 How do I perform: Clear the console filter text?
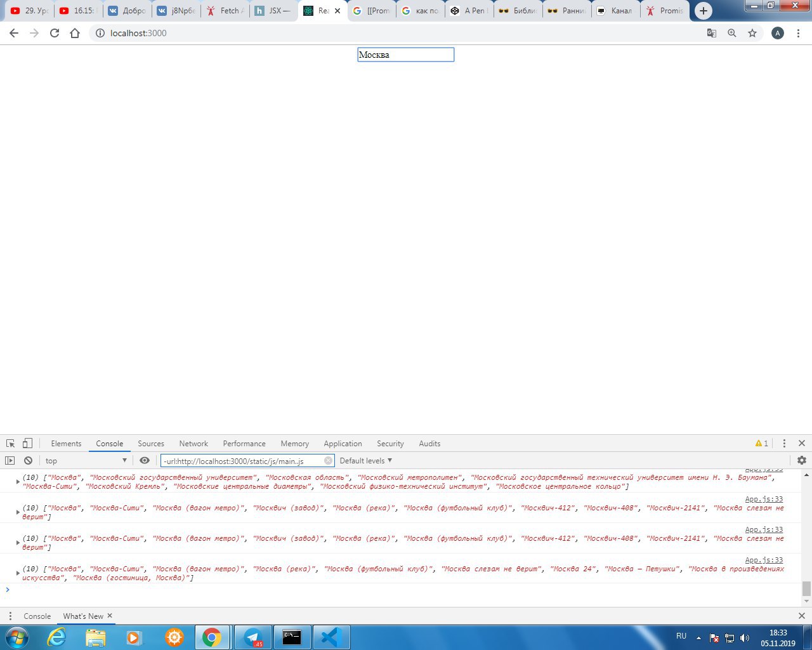[328, 461]
